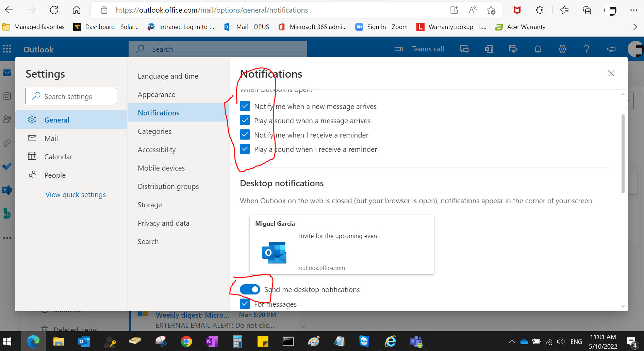Viewport: 644px width, 351px height.
Task: Open the My Day calendar-check icon
Action: tap(513, 49)
